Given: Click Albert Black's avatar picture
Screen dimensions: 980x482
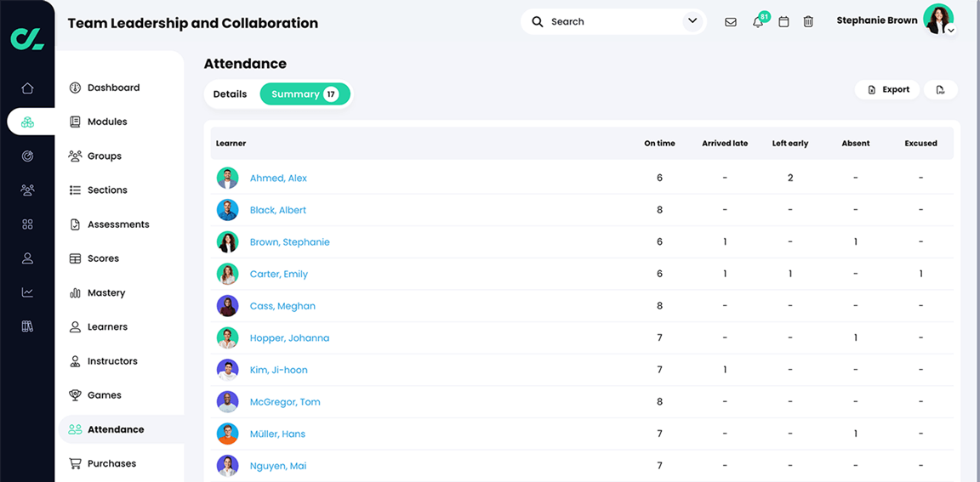Looking at the screenshot, I should pyautogui.click(x=227, y=210).
